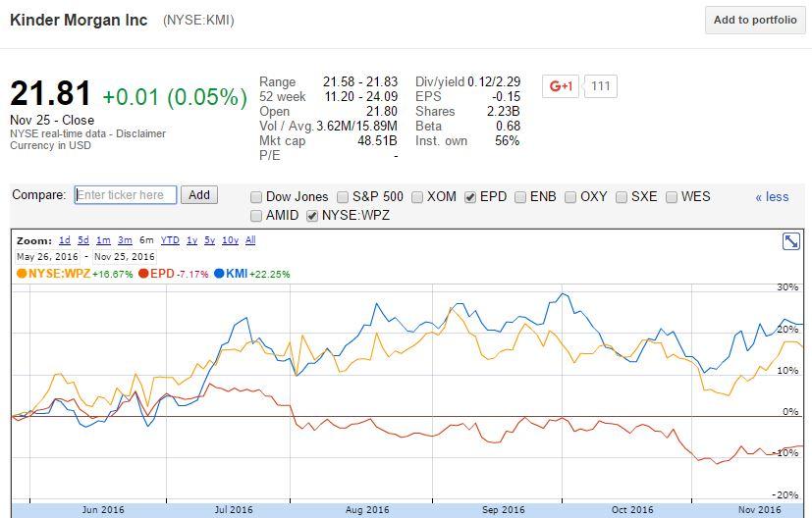
Task: Click the May 26, 2016 start date
Action: [x=47, y=257]
